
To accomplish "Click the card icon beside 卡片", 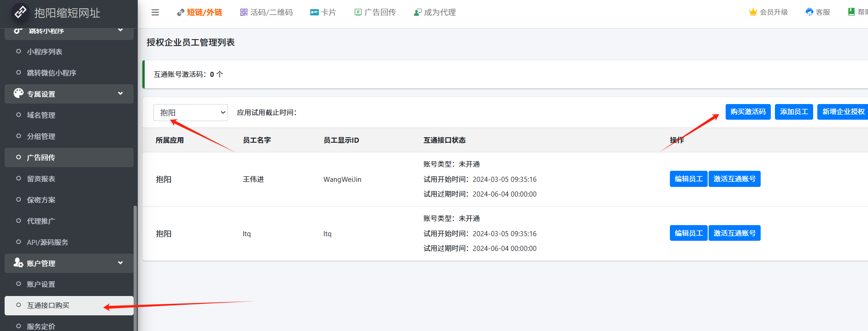I will [314, 12].
